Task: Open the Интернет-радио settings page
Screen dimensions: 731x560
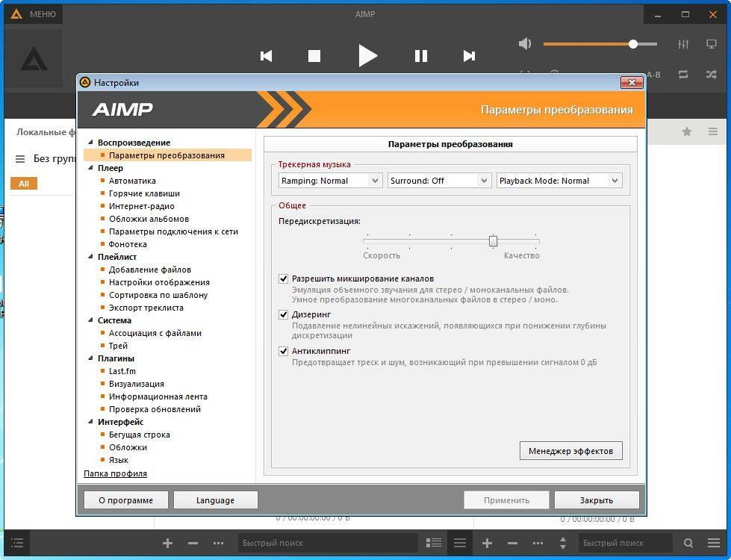Action: pos(142,206)
